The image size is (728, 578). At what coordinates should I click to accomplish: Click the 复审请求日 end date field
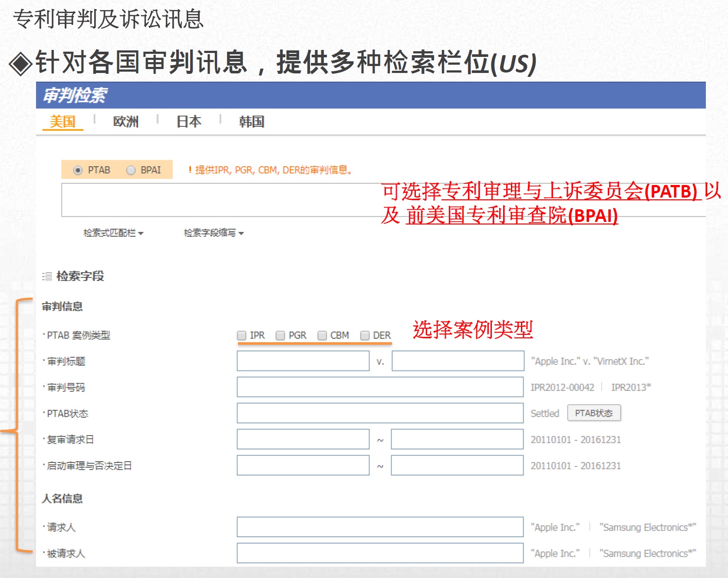458,439
